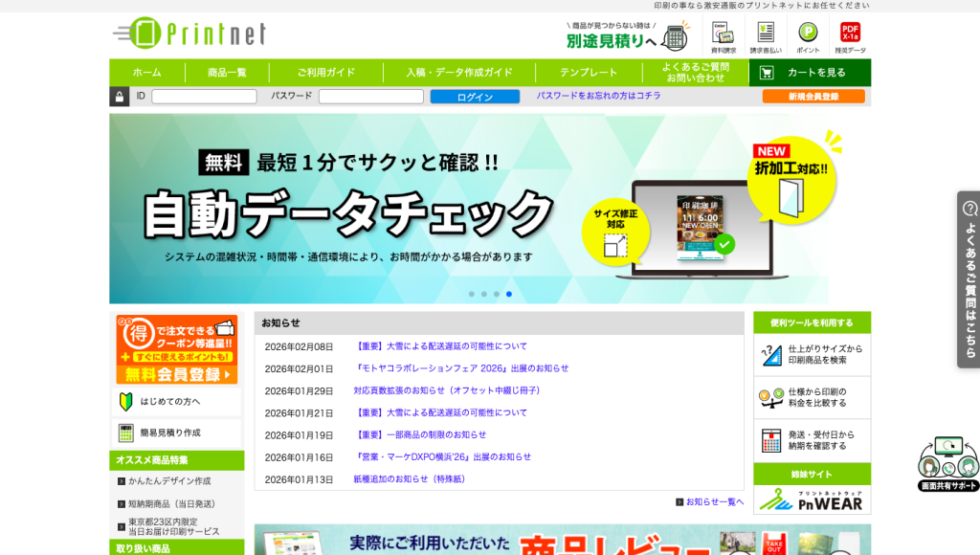Click the orange 新規会員登録 button
The width and height of the screenshot is (980, 555).
click(813, 97)
